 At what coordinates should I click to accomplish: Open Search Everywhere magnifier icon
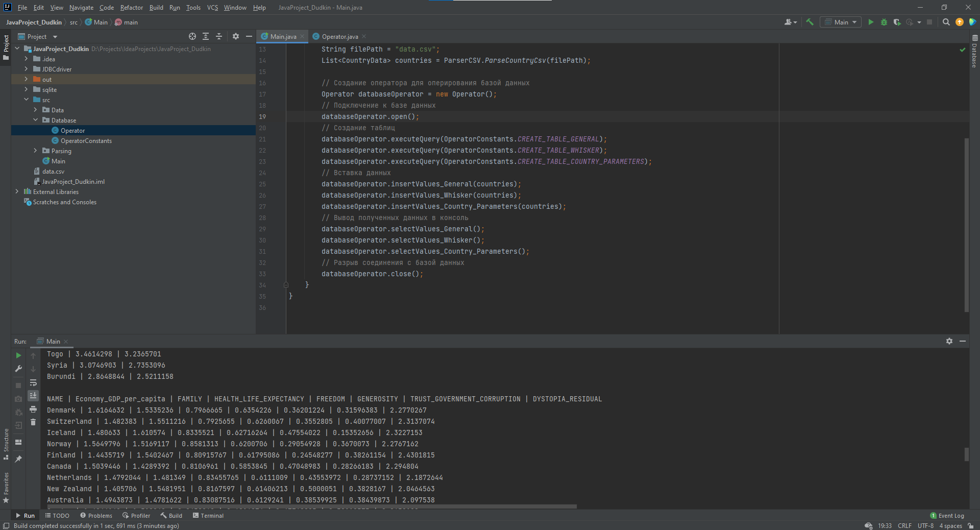point(946,22)
